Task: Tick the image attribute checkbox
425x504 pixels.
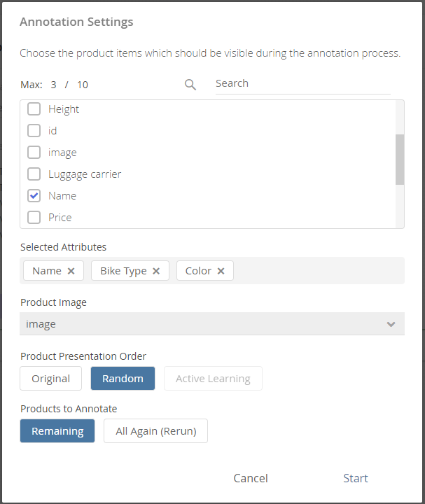Action: [34, 153]
